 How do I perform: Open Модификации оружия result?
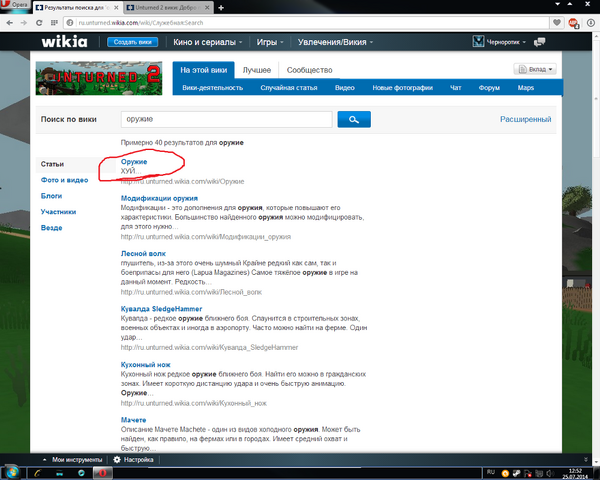pos(159,198)
